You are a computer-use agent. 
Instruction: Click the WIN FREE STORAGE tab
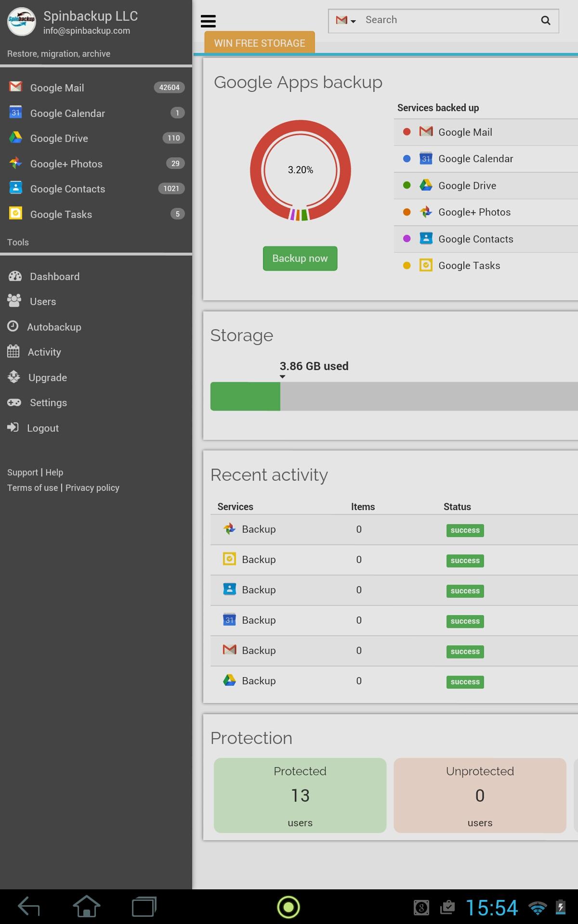[x=260, y=43]
